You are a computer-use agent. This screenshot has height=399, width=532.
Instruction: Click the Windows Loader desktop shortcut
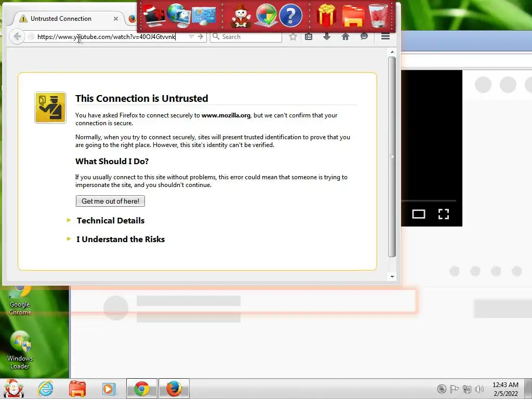(20, 350)
